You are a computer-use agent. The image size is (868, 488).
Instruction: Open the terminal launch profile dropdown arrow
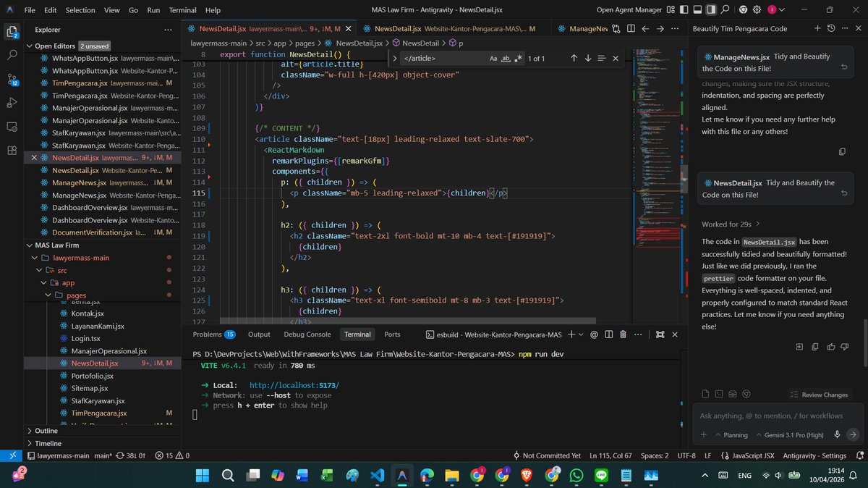point(581,335)
